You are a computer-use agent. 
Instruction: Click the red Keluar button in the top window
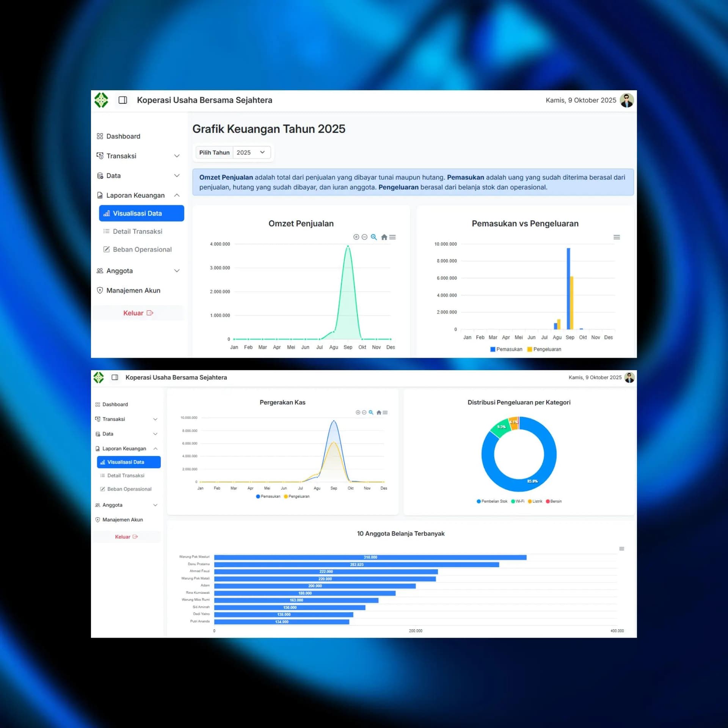click(138, 313)
